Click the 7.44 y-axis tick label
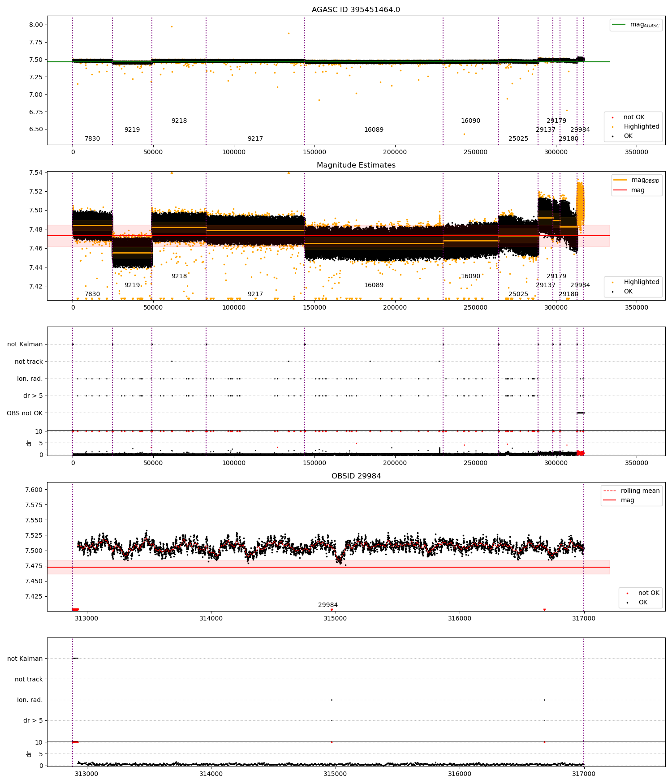Screen dimensions: 672x784 click(x=35, y=267)
